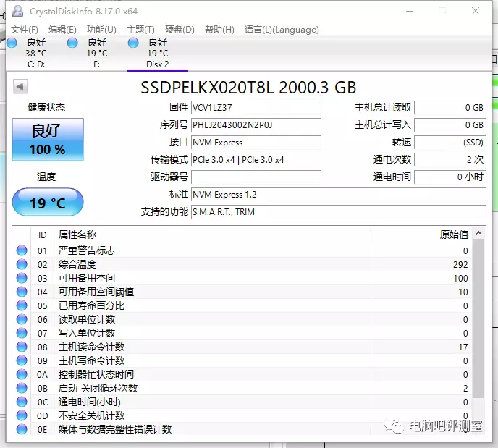
Task: Click the status orb for 09 主机写命令计数
Action: [22, 360]
